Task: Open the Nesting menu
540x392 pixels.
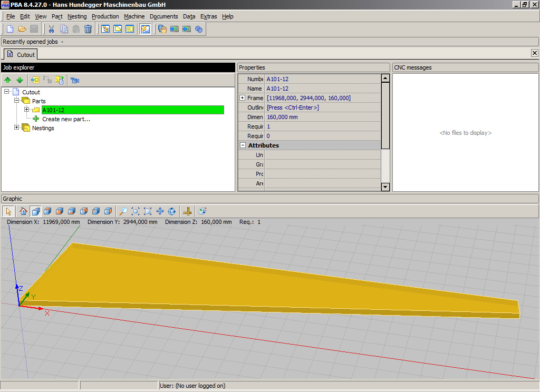Action: tap(77, 16)
